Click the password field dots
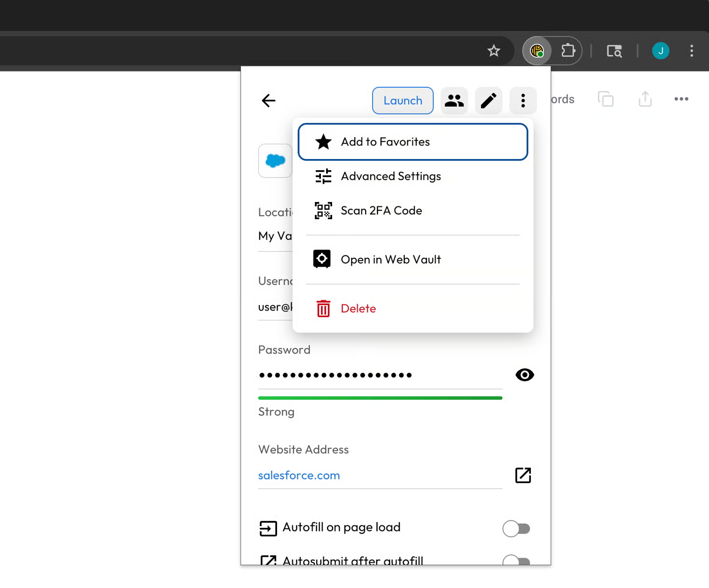Screen dimensions: 709x588 pyautogui.click(x=336, y=375)
